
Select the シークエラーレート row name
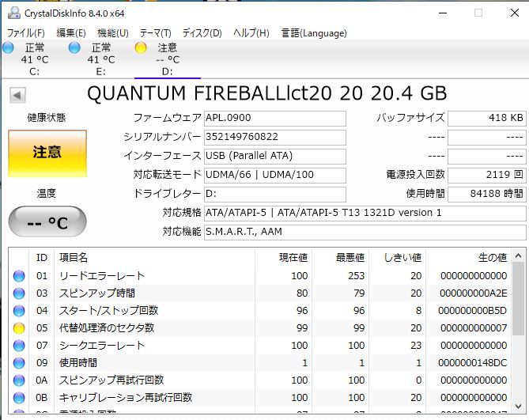coord(102,346)
